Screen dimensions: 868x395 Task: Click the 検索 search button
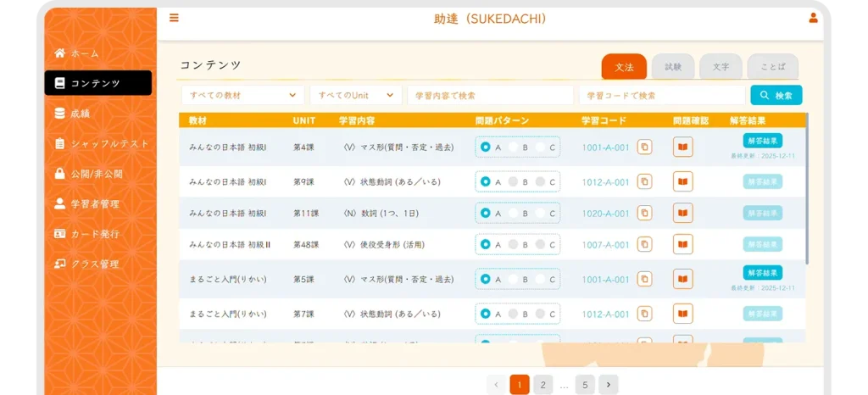click(x=776, y=96)
